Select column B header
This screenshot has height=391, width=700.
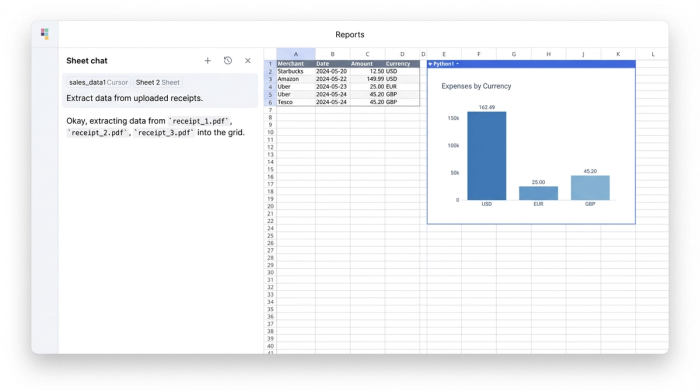point(333,54)
